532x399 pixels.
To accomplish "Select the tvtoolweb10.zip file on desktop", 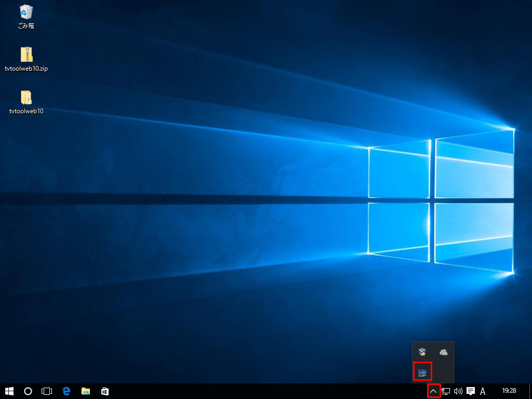I will click(x=26, y=59).
